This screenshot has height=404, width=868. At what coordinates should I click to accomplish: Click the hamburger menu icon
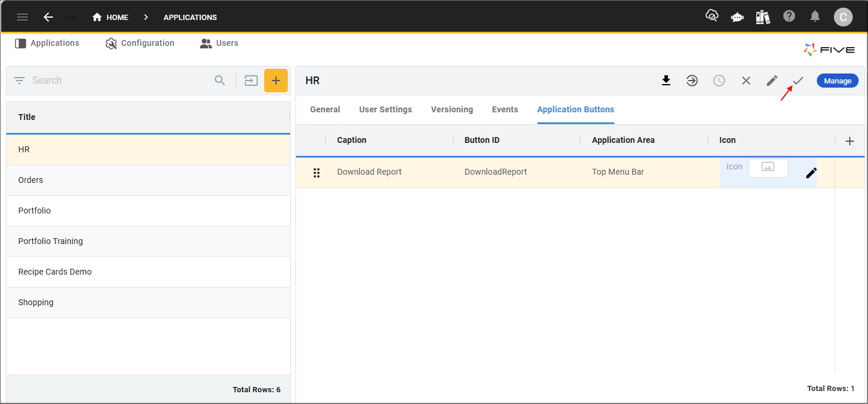click(22, 17)
